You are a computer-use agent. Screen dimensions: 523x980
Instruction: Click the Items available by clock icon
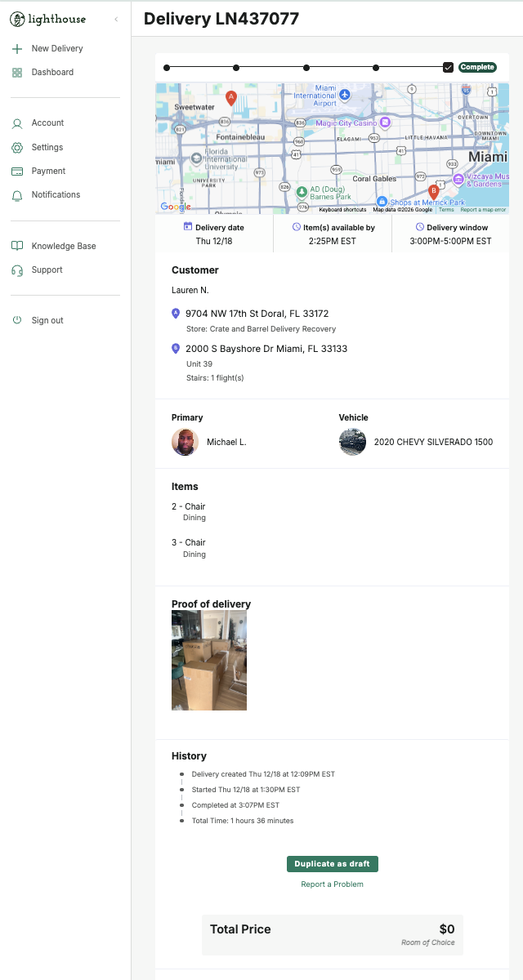pos(297,227)
